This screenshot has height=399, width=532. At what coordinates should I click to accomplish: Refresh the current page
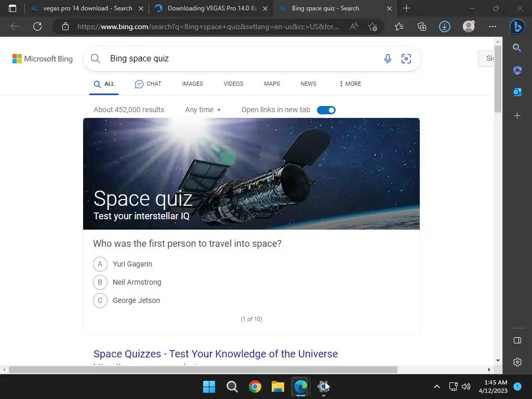click(37, 26)
